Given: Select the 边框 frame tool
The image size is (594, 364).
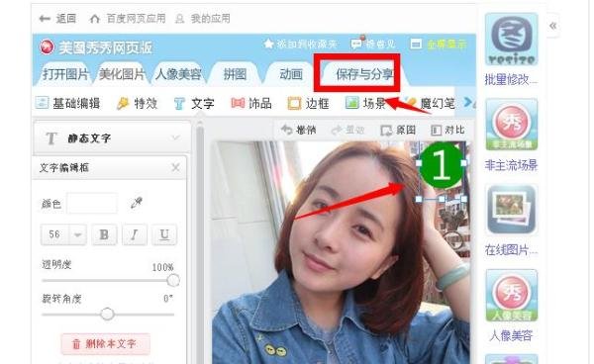Looking at the screenshot, I should 308,103.
